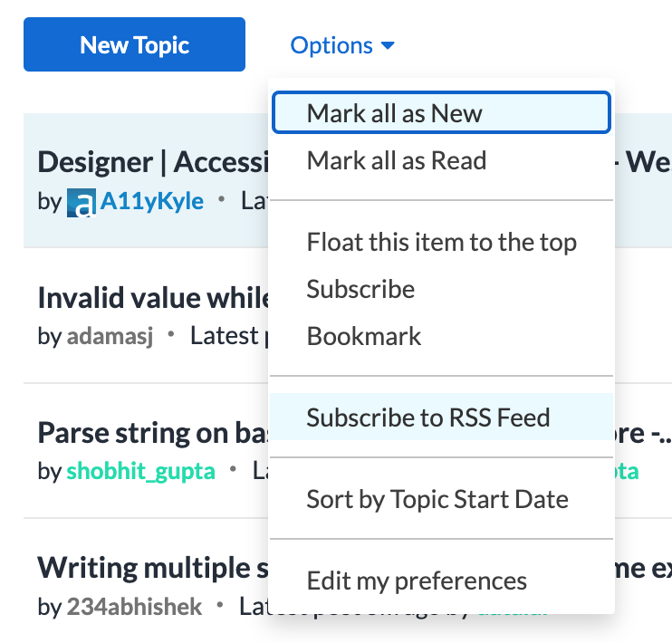Visit the A11yKyle author profile link
Screen dimensions: 672x643
tap(151, 201)
